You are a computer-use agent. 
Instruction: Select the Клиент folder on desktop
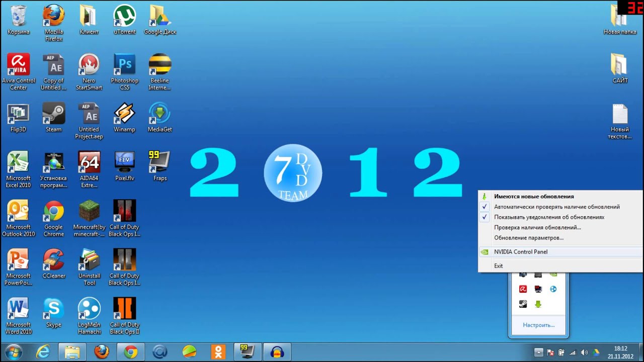coord(89,20)
